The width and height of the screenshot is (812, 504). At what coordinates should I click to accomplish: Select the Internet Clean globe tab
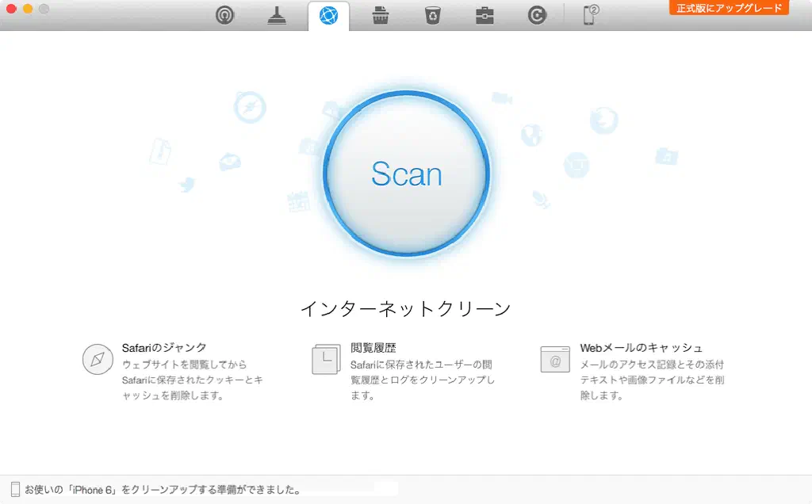point(328,16)
